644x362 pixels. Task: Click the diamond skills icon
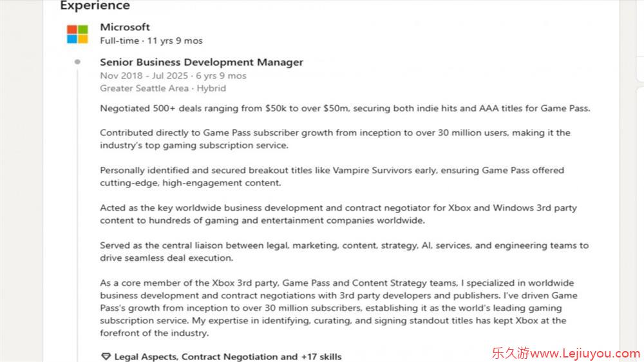point(106,356)
